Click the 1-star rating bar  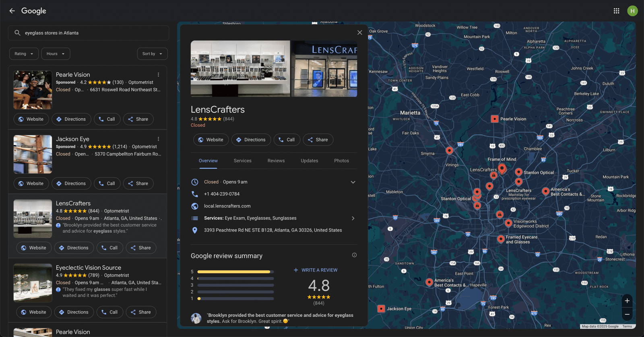pos(235,299)
